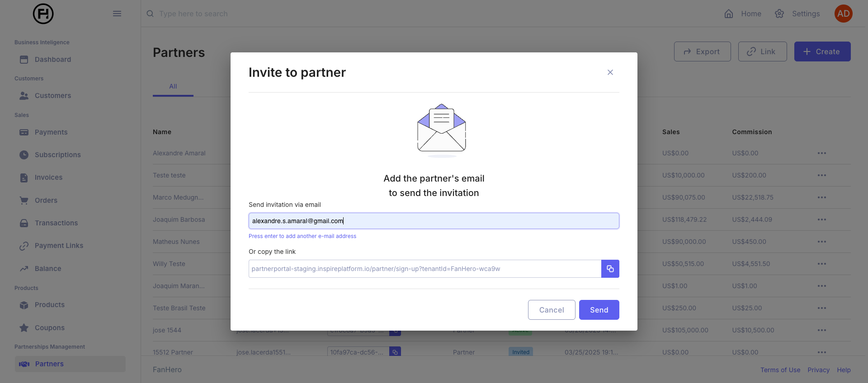
Task: Open the Products menu item
Action: (50, 305)
